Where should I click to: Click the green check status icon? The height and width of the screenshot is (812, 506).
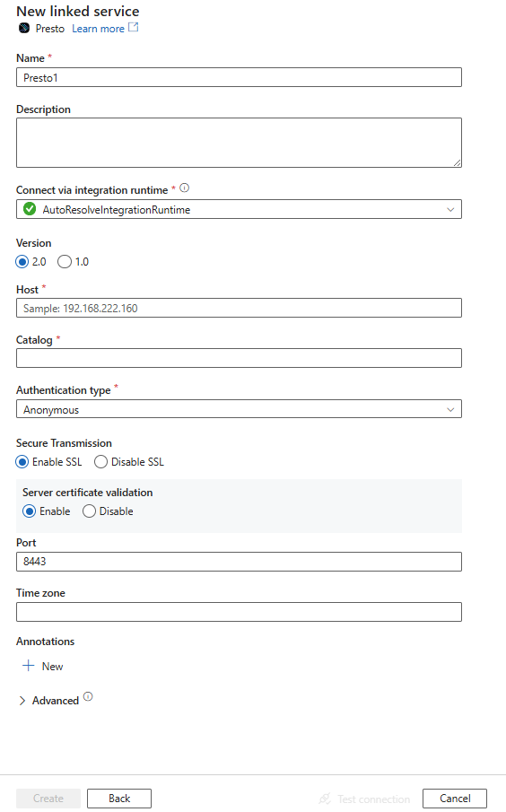30,209
